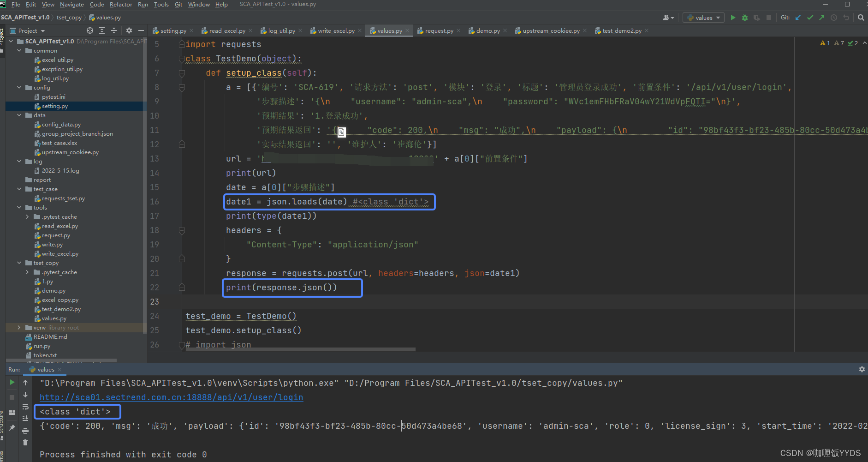The width and height of the screenshot is (868, 462).
Task: Open the Refactor menu
Action: pos(121,4)
